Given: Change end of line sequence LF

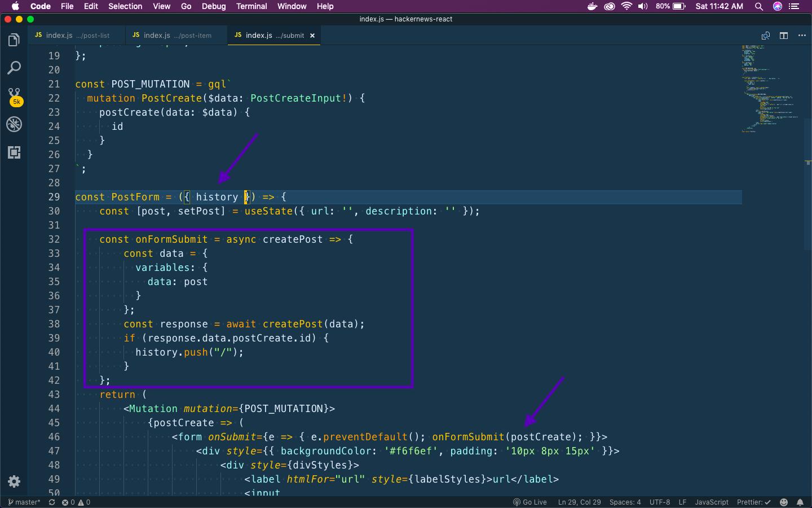Looking at the screenshot, I should [x=682, y=502].
